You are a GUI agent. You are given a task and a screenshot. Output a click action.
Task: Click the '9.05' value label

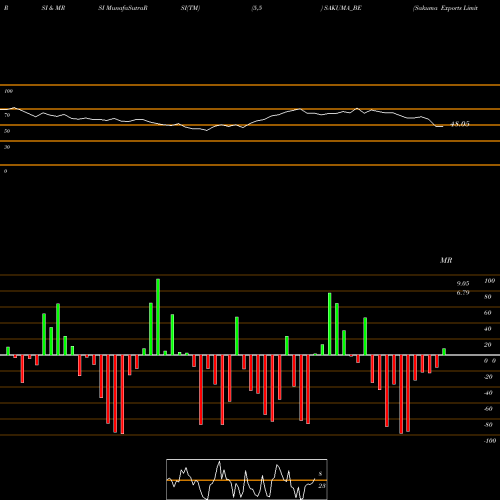(x=463, y=283)
